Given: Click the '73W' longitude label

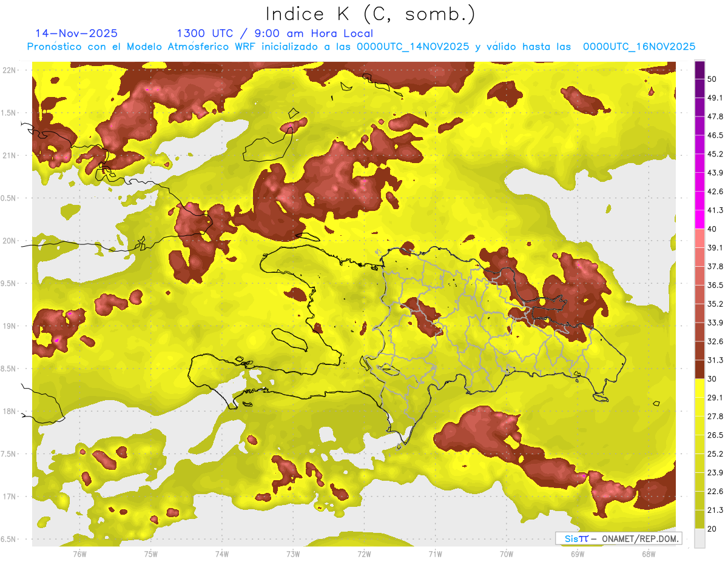Looking at the screenshot, I should (x=293, y=554).
